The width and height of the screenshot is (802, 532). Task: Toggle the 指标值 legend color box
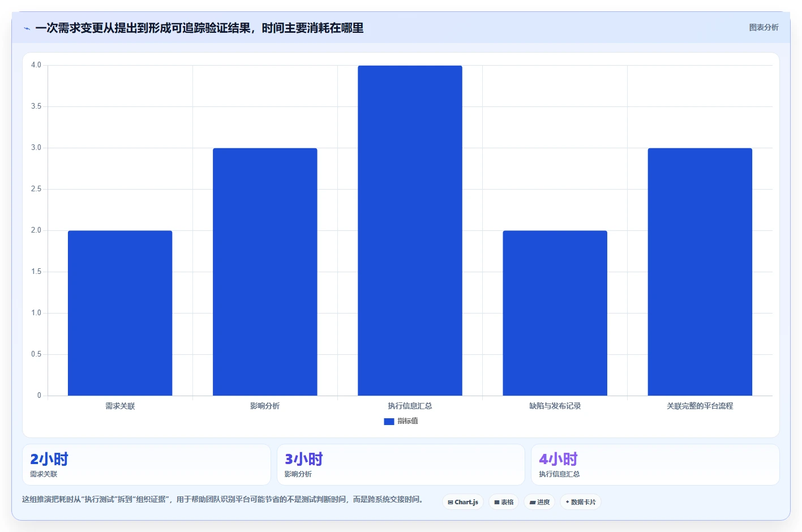[x=389, y=422]
